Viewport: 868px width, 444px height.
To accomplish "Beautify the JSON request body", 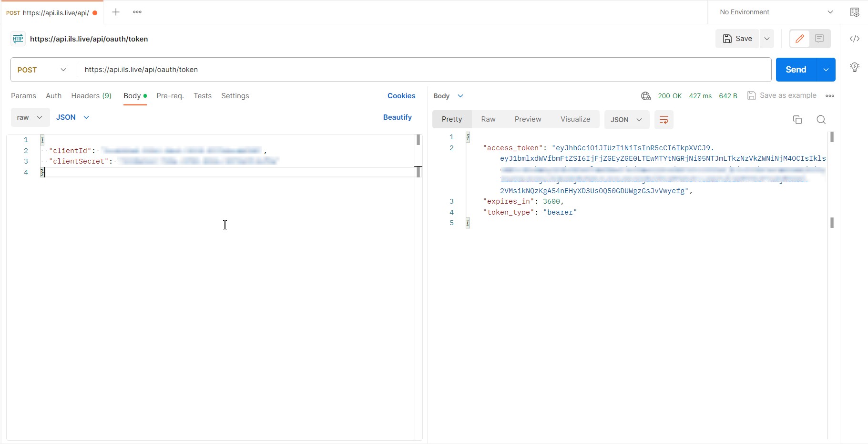I will [398, 117].
